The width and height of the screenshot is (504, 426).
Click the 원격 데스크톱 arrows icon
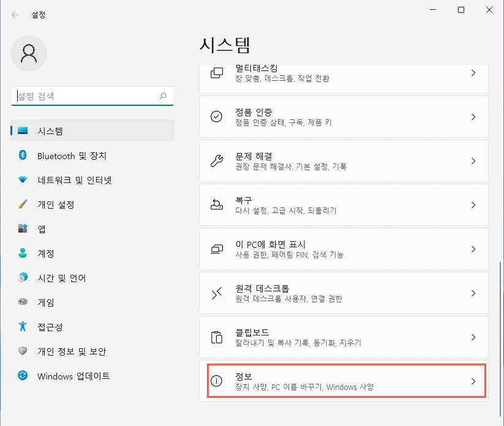[x=217, y=293]
